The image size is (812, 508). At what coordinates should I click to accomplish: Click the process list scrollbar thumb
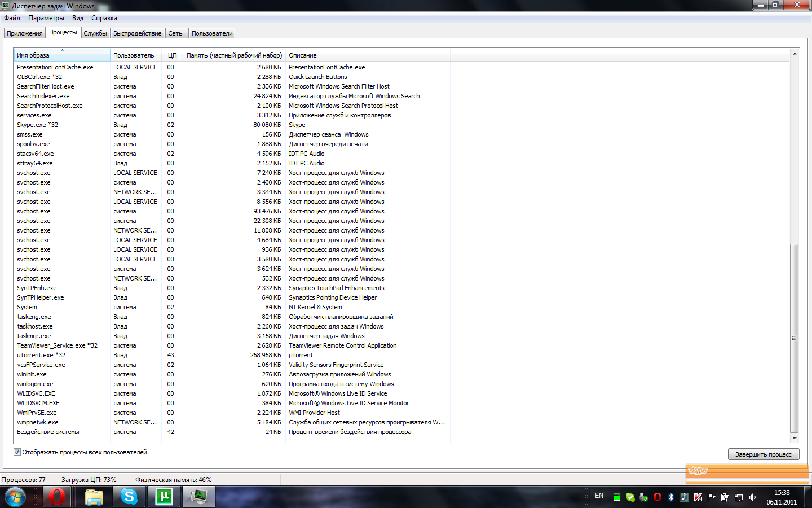795,339
